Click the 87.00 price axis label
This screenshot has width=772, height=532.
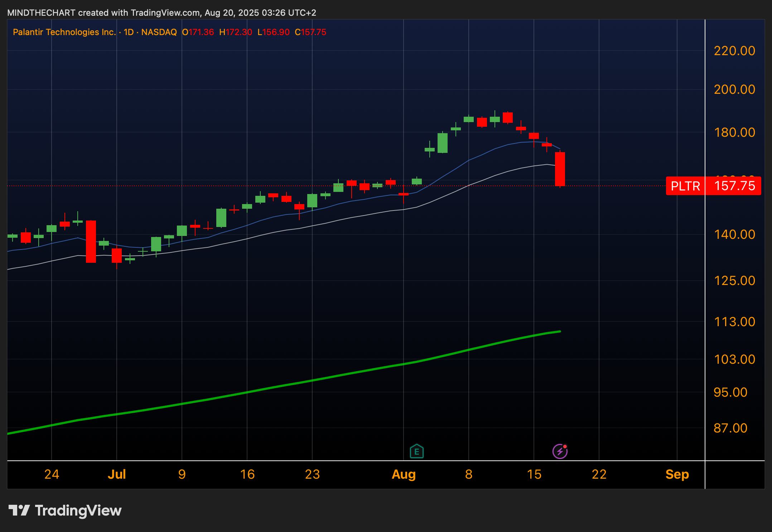[730, 428]
